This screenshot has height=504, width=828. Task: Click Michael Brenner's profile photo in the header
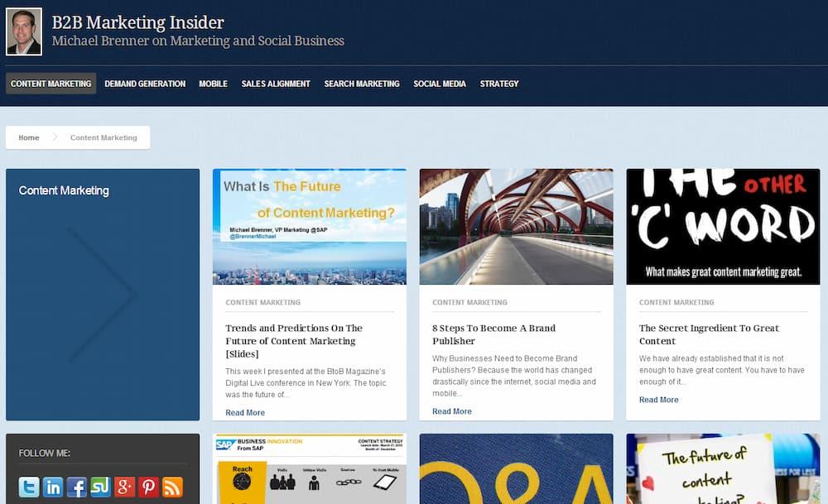[x=24, y=31]
